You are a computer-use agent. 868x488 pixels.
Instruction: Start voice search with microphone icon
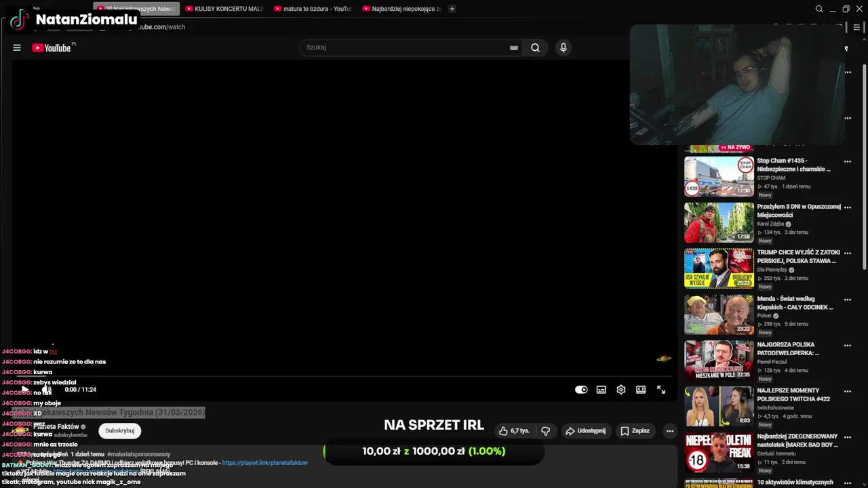tap(563, 47)
